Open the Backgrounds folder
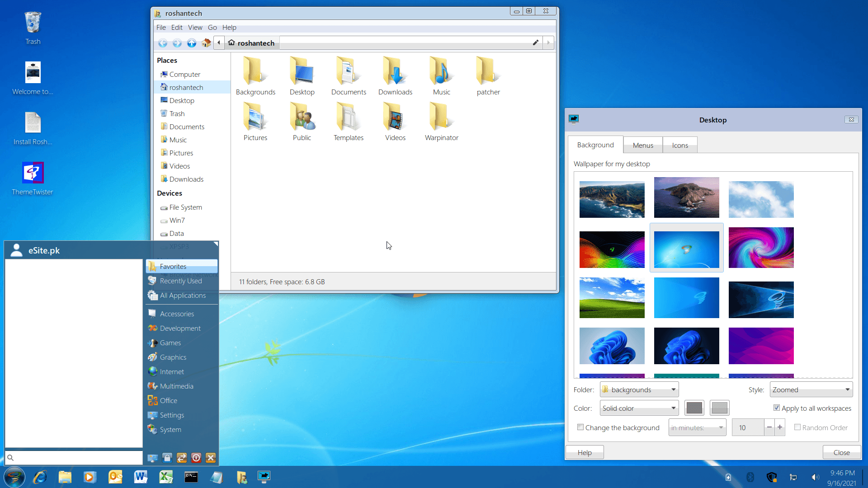 tap(255, 76)
